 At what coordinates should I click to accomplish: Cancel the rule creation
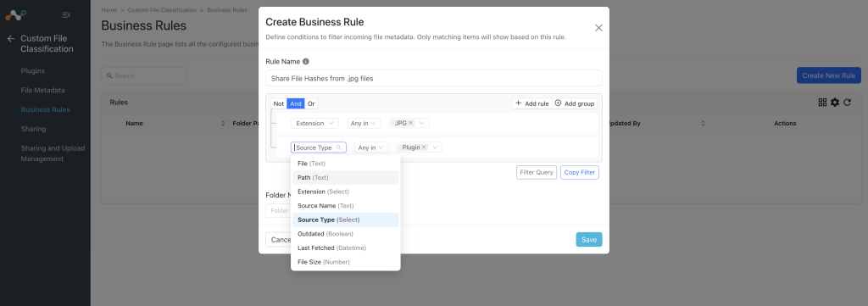pyautogui.click(x=280, y=240)
